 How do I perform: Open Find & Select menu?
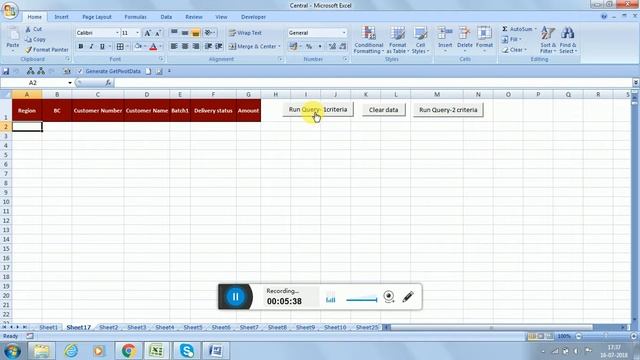[568, 40]
